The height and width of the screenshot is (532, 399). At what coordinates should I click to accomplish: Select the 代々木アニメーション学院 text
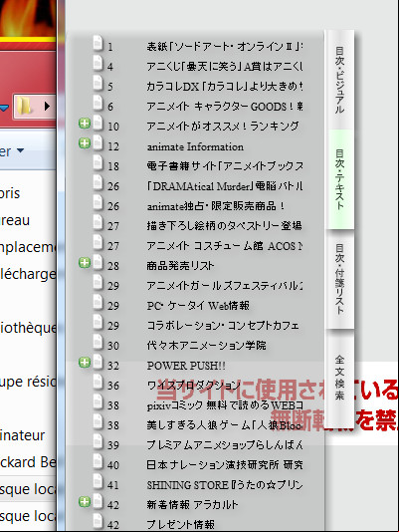click(x=206, y=346)
